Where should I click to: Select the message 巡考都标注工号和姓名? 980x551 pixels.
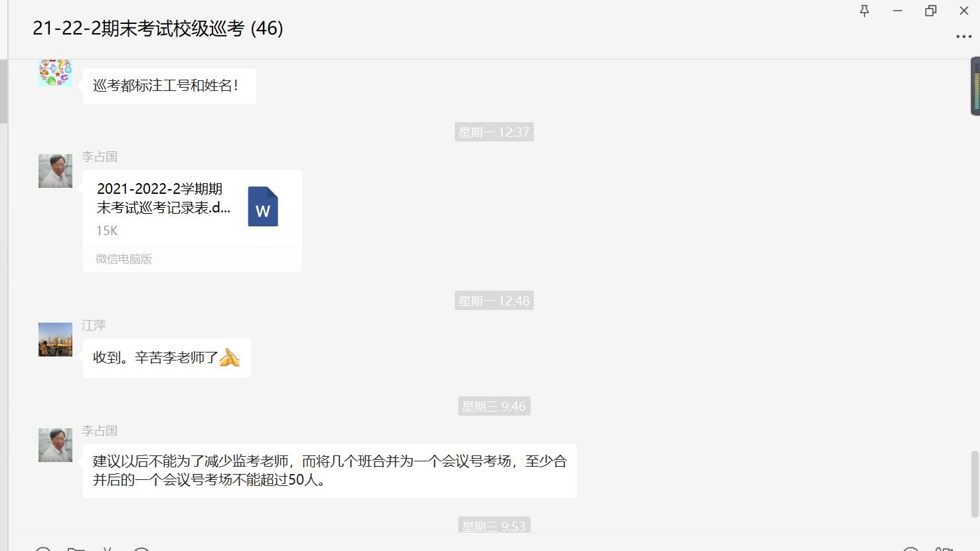click(169, 86)
